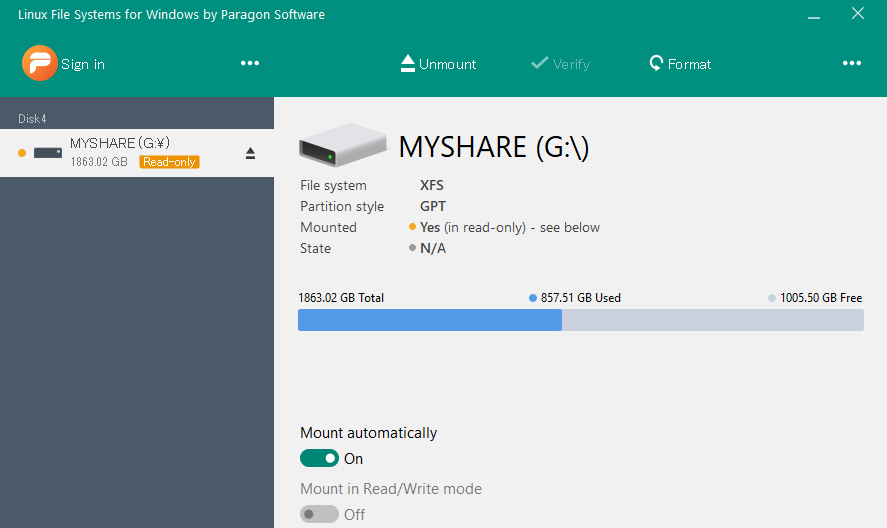This screenshot has width=887, height=528.
Task: Click the orange Read-only badge
Action: pyautogui.click(x=169, y=162)
